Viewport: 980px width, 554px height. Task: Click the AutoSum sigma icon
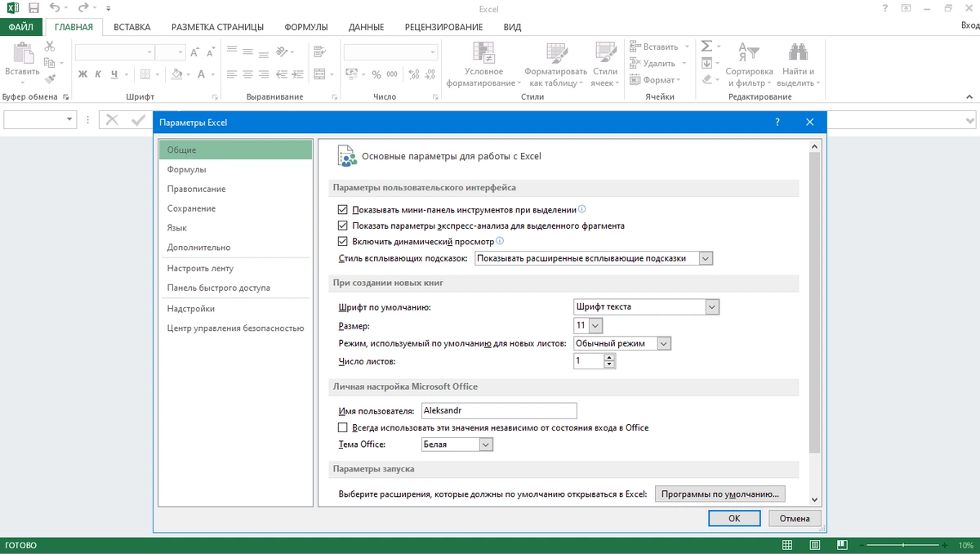pos(707,47)
